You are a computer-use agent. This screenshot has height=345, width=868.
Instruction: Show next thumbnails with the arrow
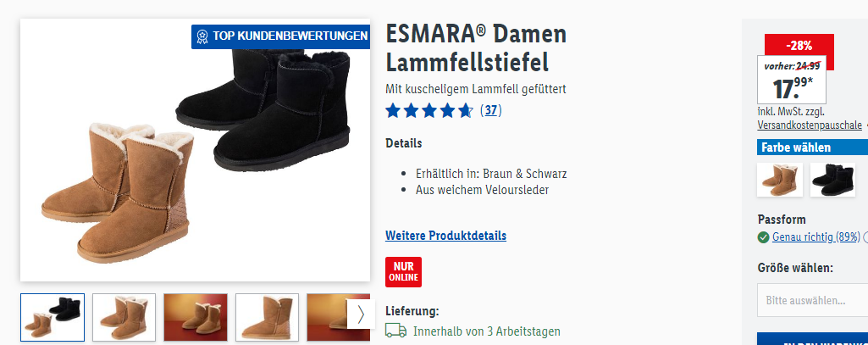point(361,314)
